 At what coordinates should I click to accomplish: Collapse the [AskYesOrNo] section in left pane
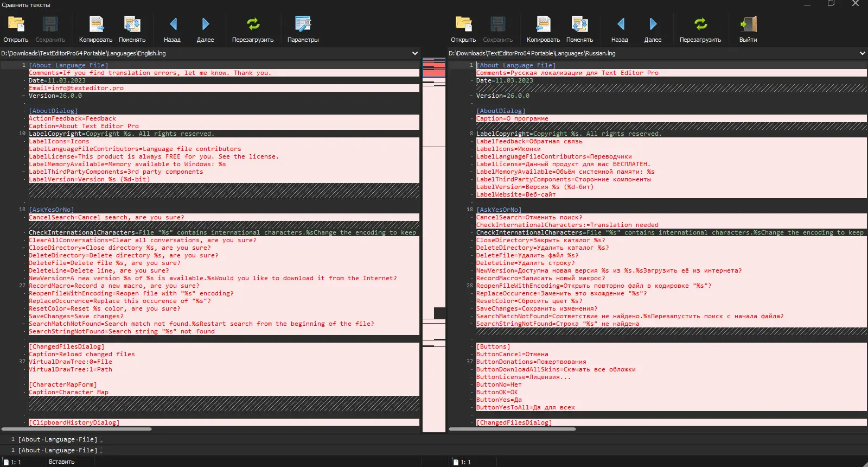click(24, 210)
